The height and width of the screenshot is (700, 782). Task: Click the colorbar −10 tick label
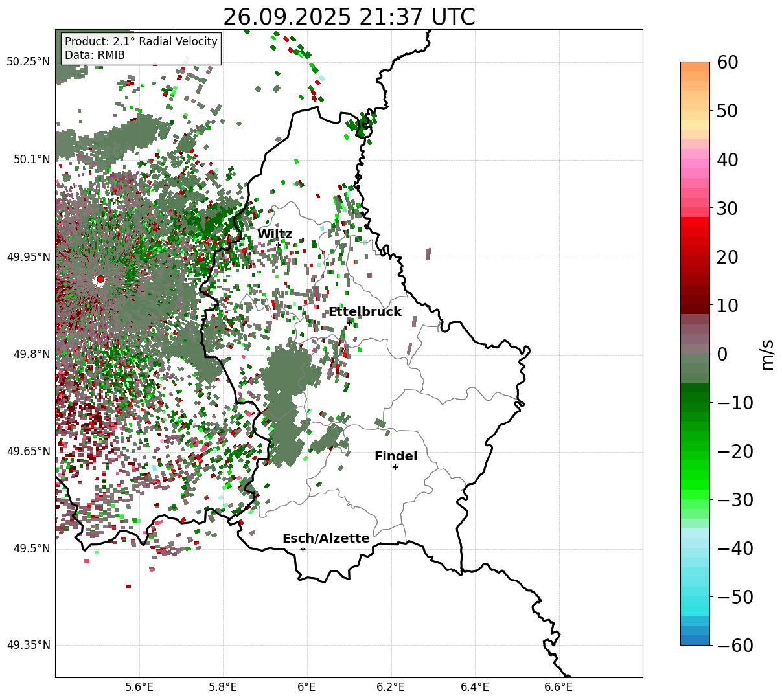coord(735,402)
